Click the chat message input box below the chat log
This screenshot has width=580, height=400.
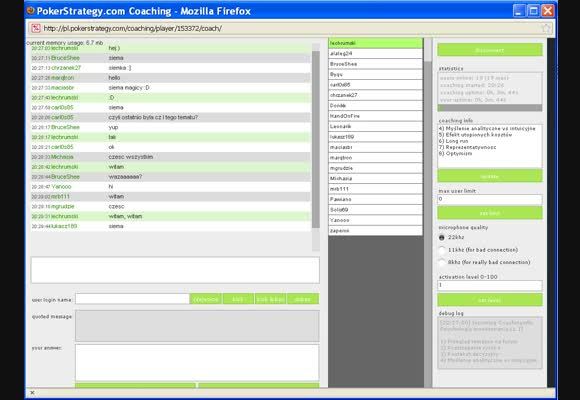click(x=175, y=270)
